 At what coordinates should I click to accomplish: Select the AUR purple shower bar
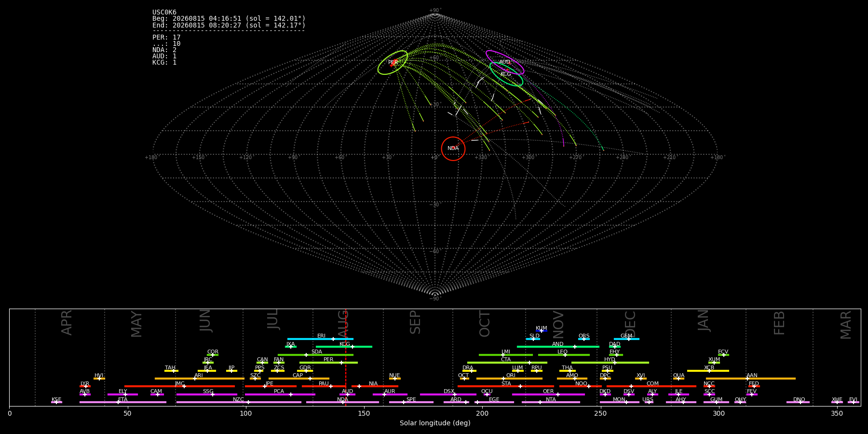pos(390,394)
